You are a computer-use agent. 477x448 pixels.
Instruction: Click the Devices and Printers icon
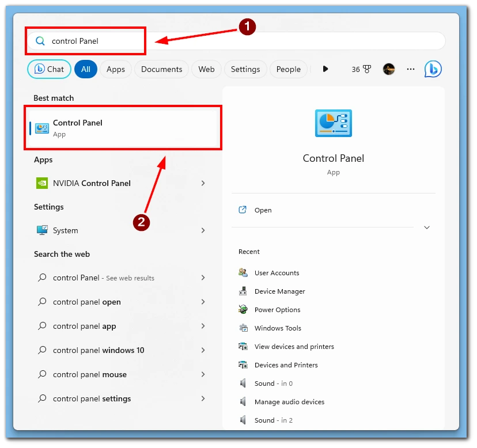243,365
